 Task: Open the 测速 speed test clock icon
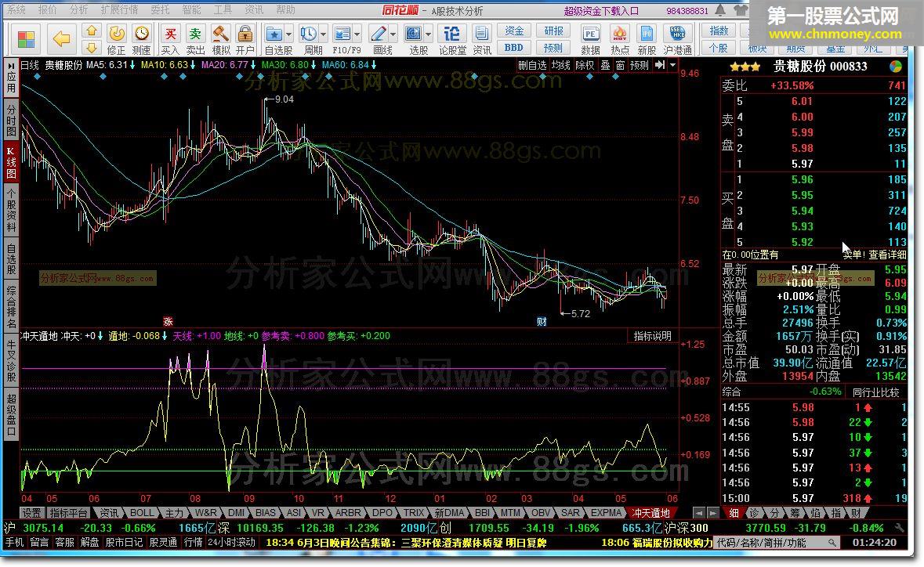pos(141,34)
